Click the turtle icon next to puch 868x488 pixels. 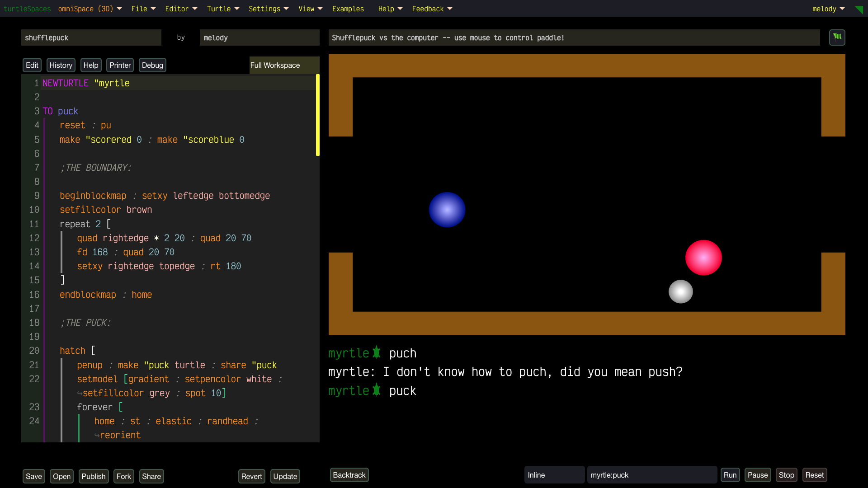pyautogui.click(x=377, y=352)
